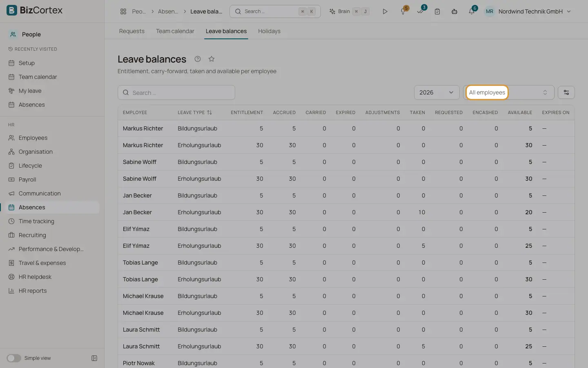The image size is (588, 368).
Task: Switch to the Holidays tab
Action: pos(269,31)
